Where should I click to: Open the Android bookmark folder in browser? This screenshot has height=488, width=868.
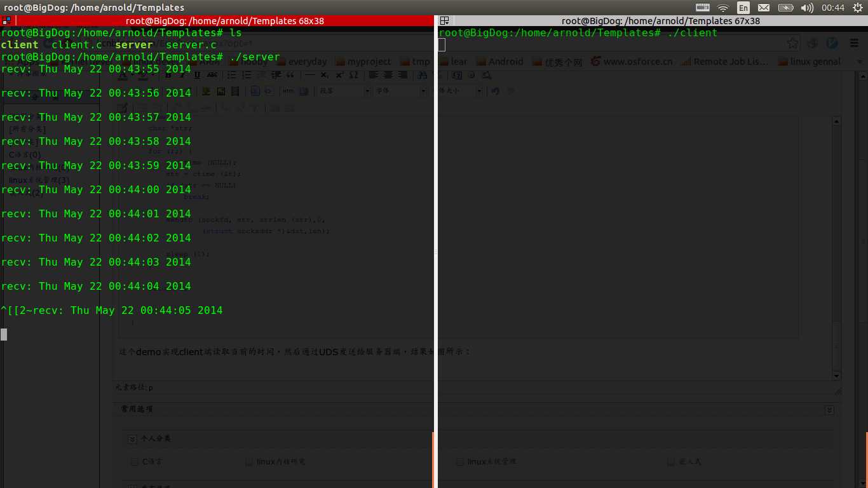click(499, 62)
